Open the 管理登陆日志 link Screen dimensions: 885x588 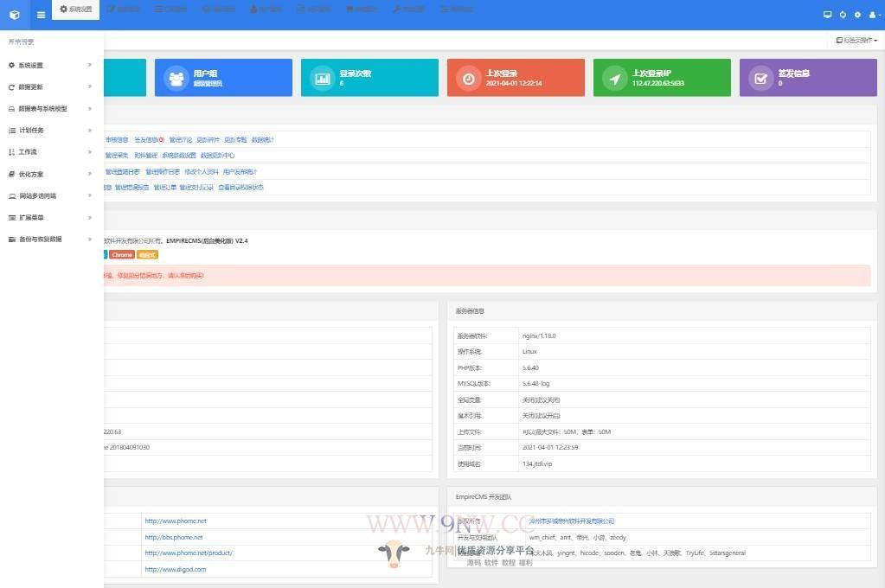123,172
